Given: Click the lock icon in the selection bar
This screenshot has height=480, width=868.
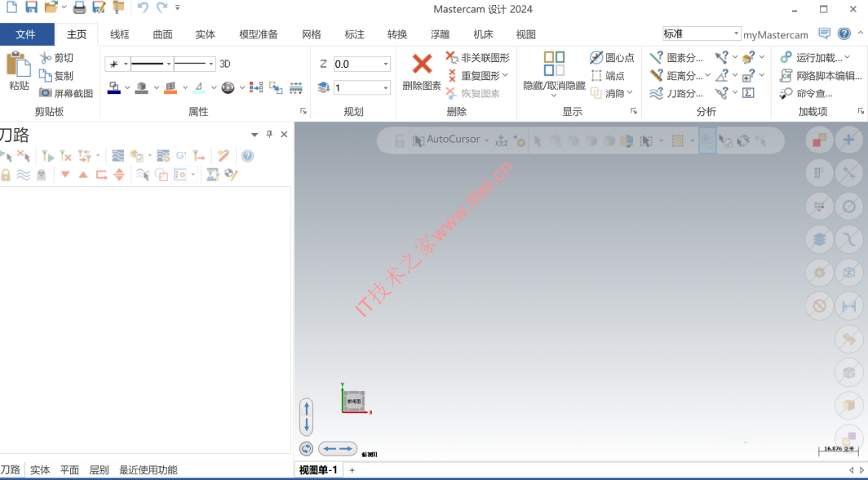Looking at the screenshot, I should [399, 140].
